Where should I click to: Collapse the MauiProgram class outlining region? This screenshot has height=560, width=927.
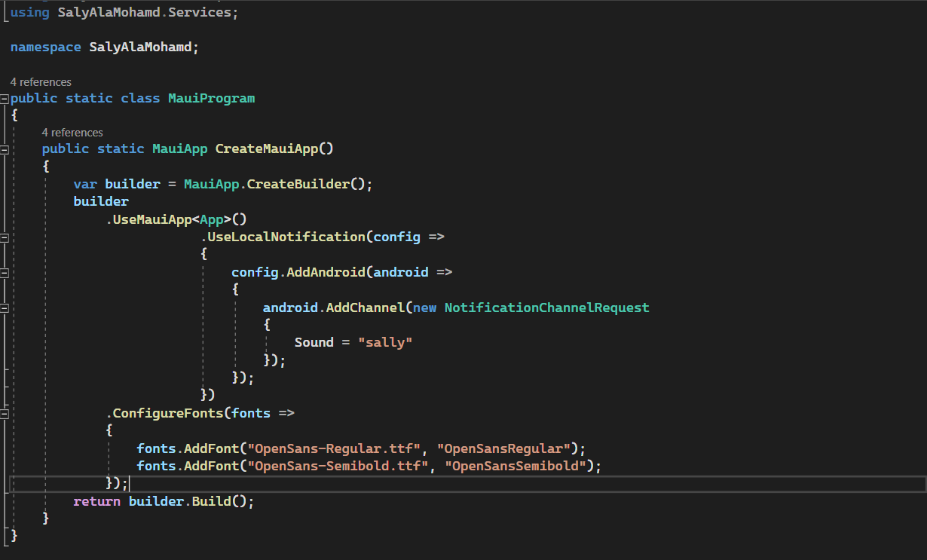pyautogui.click(x=5, y=99)
